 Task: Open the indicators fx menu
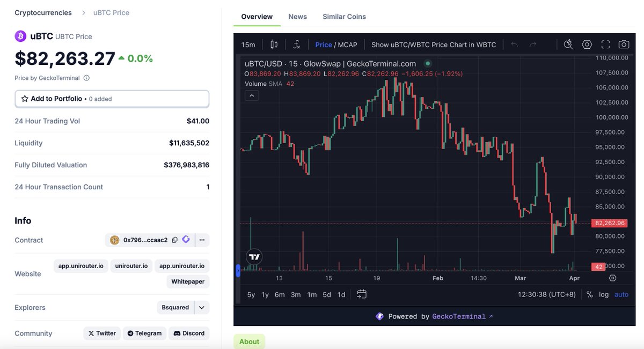coord(296,44)
